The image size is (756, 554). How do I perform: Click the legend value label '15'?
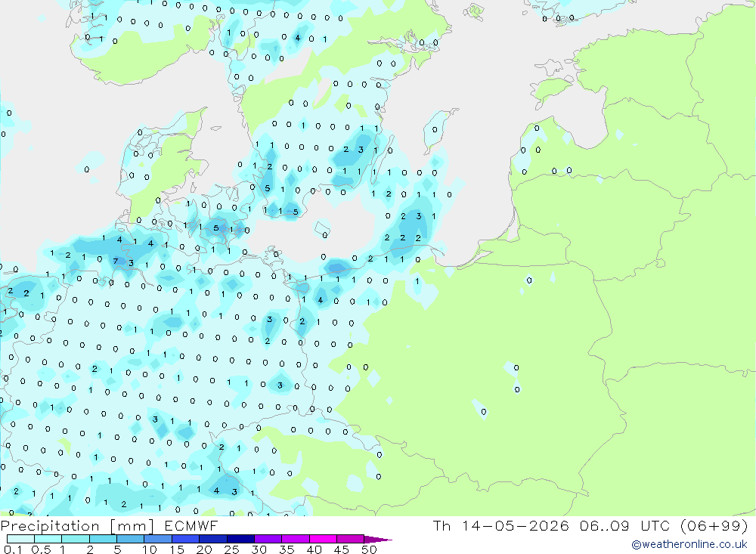[177, 549]
